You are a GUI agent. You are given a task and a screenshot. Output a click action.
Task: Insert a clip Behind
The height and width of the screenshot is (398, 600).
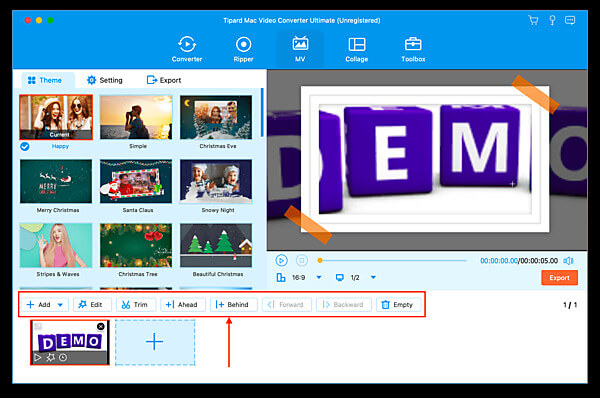tap(233, 305)
